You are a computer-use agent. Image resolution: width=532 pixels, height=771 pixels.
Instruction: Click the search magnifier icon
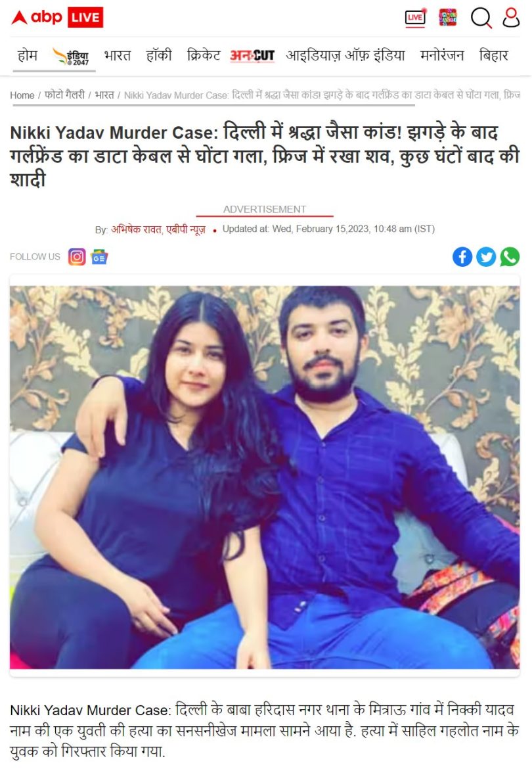pyautogui.click(x=481, y=18)
